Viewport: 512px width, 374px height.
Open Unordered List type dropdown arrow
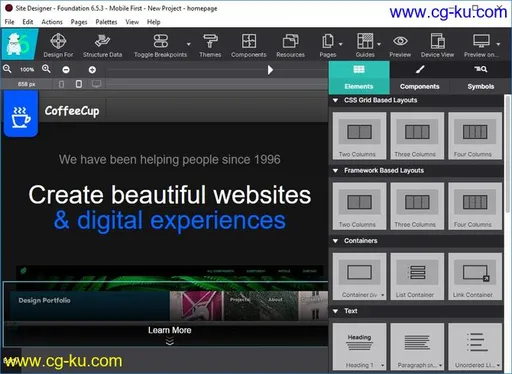499,365
